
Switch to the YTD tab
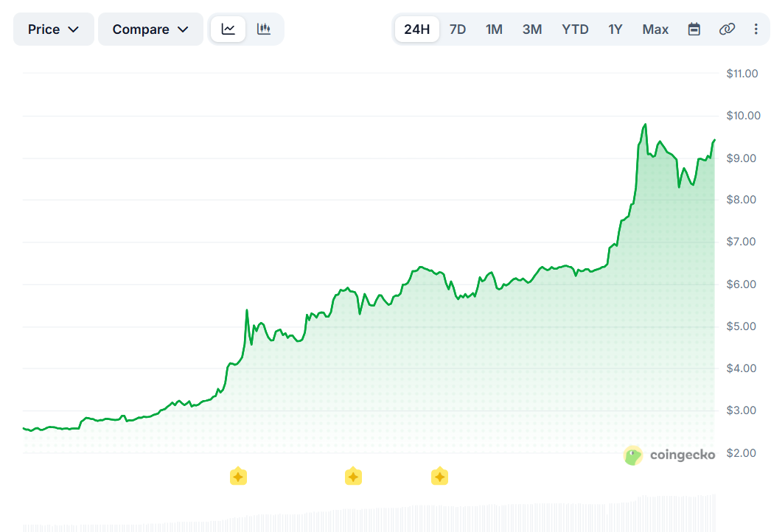pyautogui.click(x=575, y=29)
